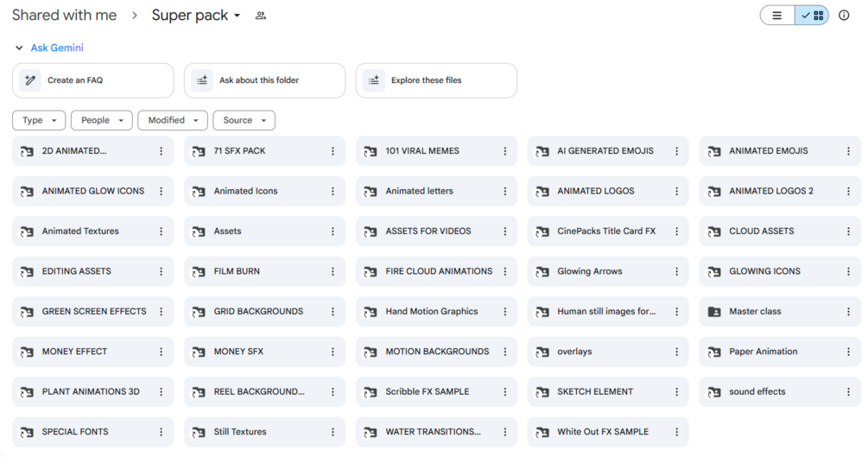868x457 pixels.
Task: Click Ask about this folder button
Action: coord(264,80)
